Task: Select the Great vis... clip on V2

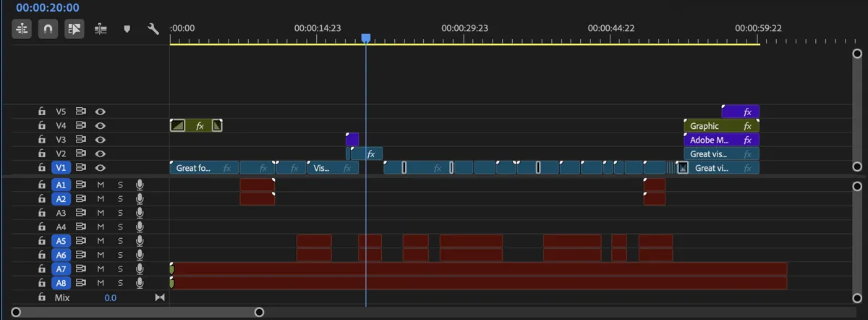Action: [721, 153]
